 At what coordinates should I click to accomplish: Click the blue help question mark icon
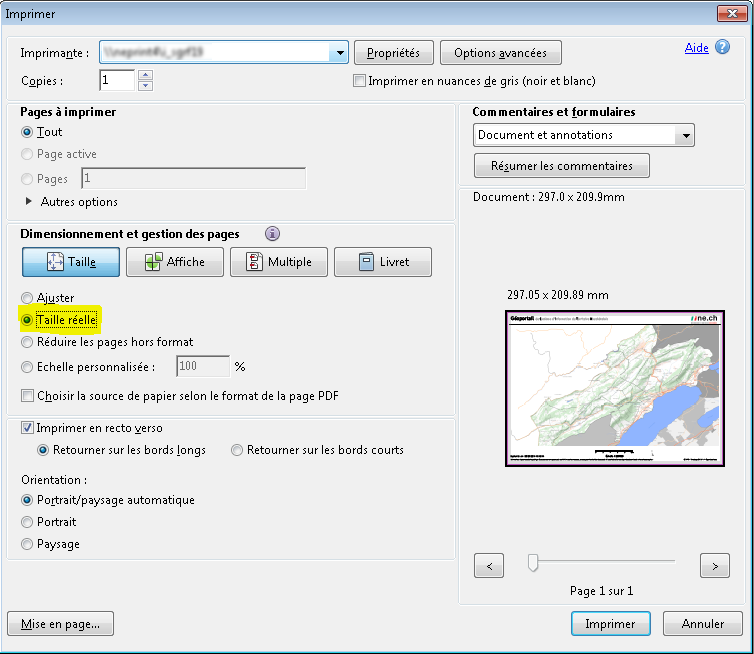click(722, 48)
